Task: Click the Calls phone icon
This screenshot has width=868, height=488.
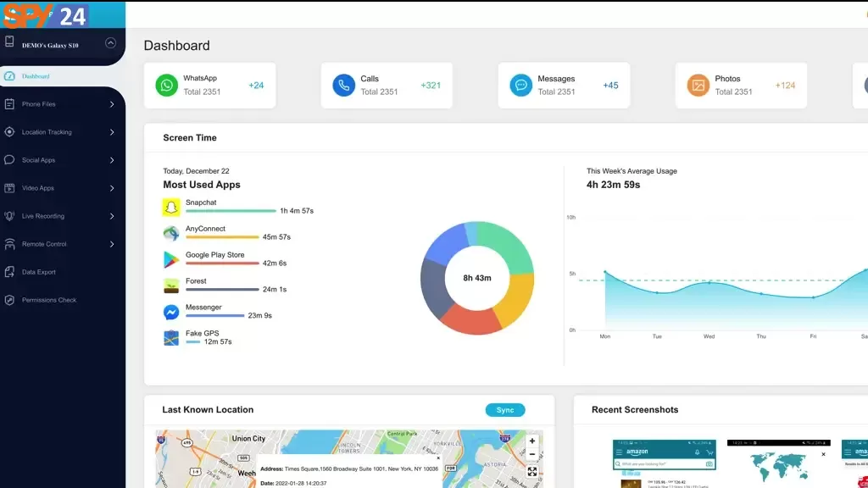Action: [x=344, y=86]
